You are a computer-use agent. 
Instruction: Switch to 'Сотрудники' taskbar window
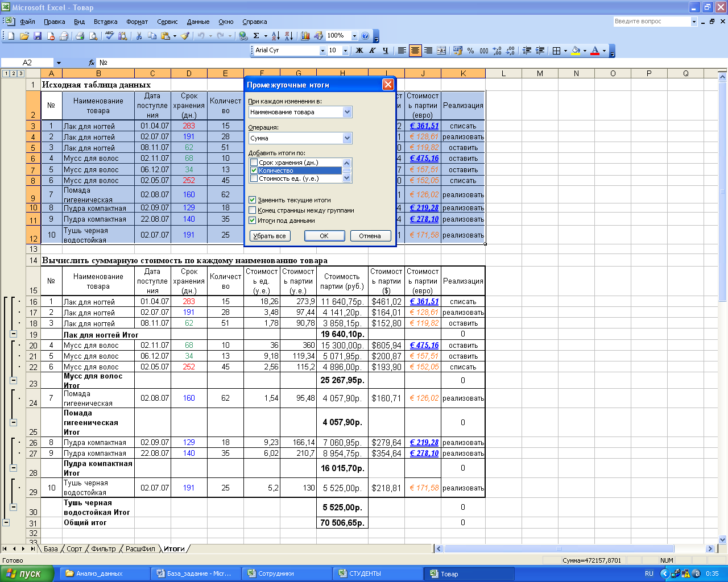(x=287, y=573)
